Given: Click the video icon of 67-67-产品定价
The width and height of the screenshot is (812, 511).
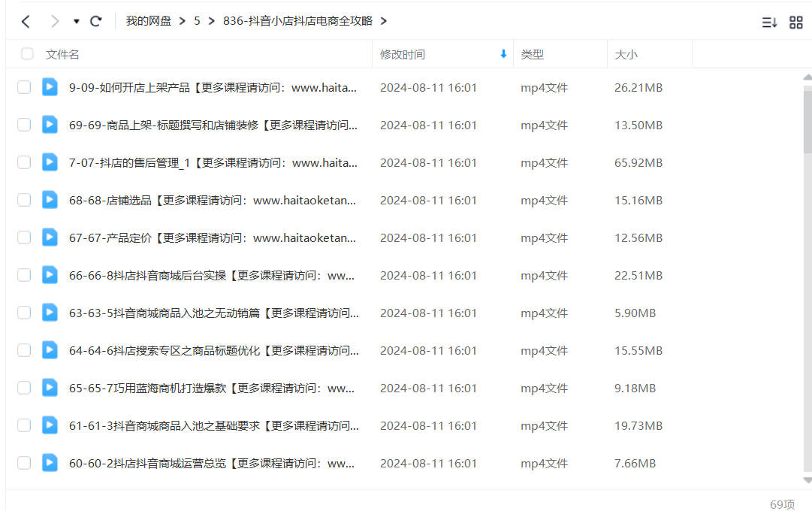Looking at the screenshot, I should [x=50, y=237].
